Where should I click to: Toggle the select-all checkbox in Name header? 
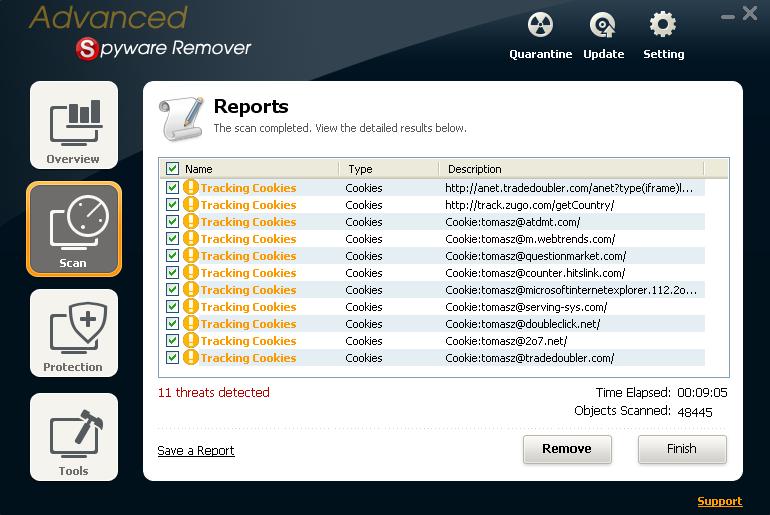coord(172,169)
